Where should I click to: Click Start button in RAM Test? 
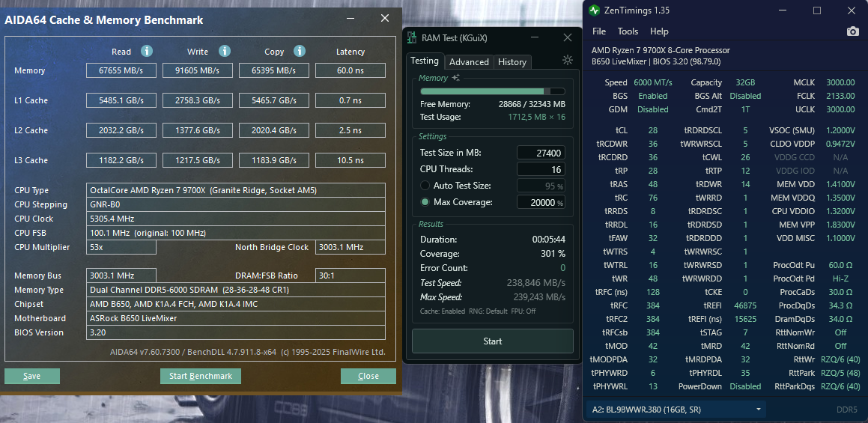pos(493,341)
